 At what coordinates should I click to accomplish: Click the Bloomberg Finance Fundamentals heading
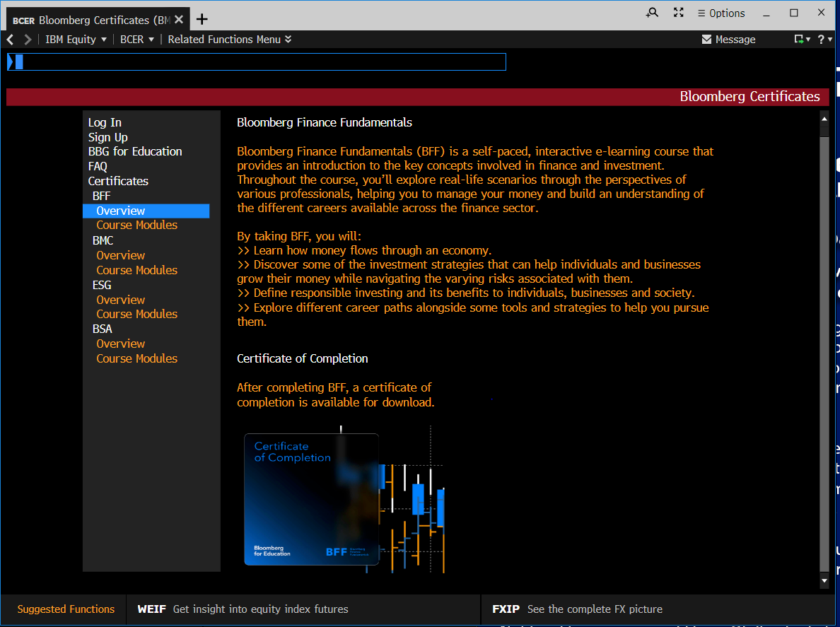[324, 122]
